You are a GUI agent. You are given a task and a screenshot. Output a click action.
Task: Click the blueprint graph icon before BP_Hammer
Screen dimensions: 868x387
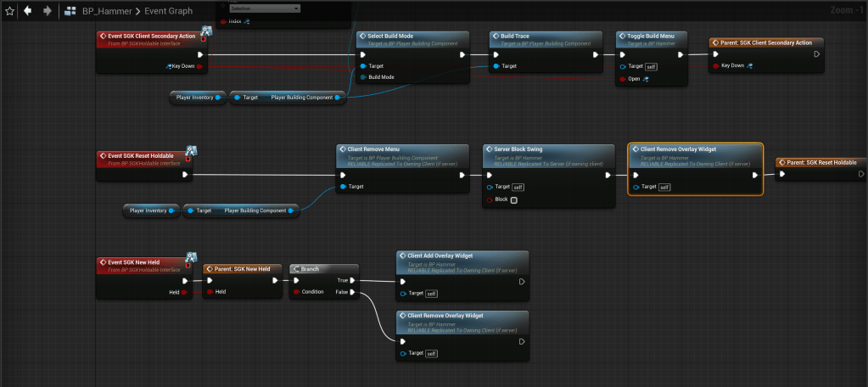[x=70, y=10]
